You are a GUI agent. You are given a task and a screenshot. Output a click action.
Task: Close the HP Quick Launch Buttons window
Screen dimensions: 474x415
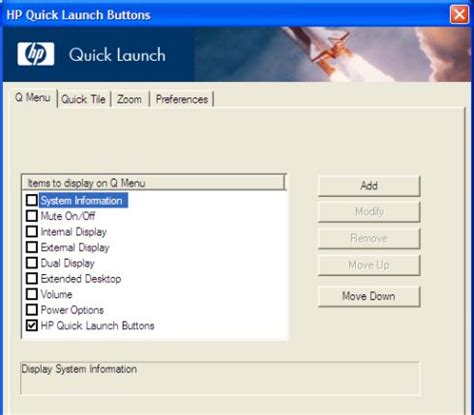click(x=459, y=15)
